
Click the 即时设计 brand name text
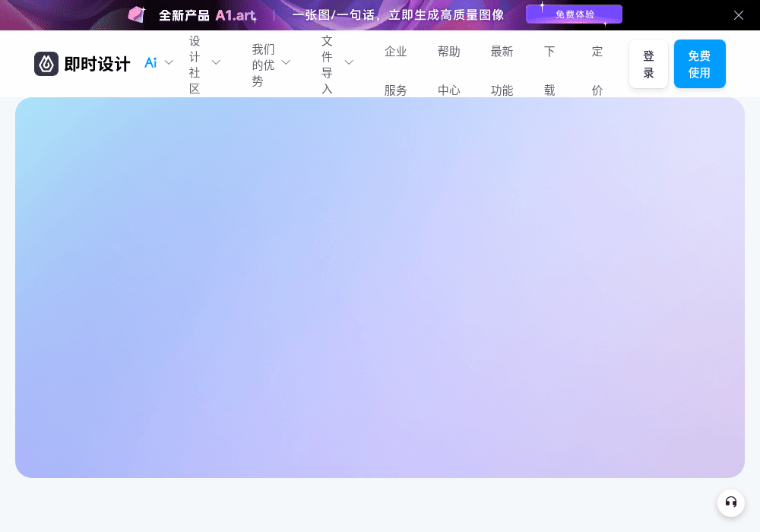coord(97,64)
